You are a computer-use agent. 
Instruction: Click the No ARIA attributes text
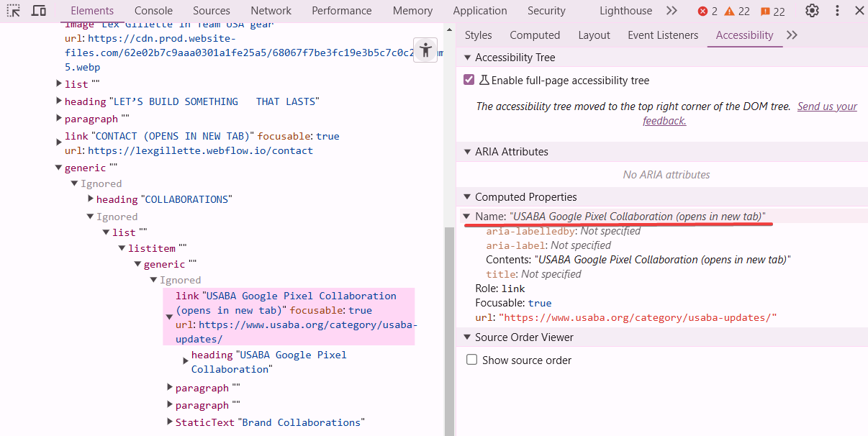coord(666,175)
